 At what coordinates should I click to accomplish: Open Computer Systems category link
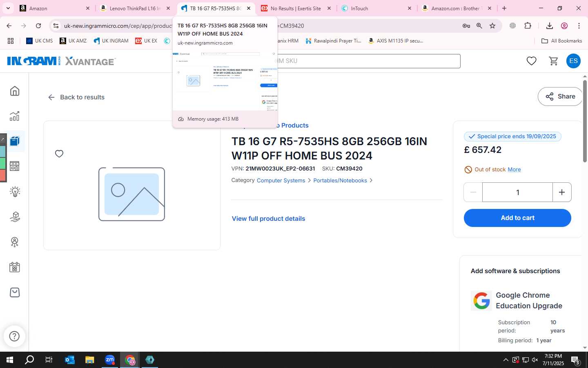pyautogui.click(x=281, y=180)
